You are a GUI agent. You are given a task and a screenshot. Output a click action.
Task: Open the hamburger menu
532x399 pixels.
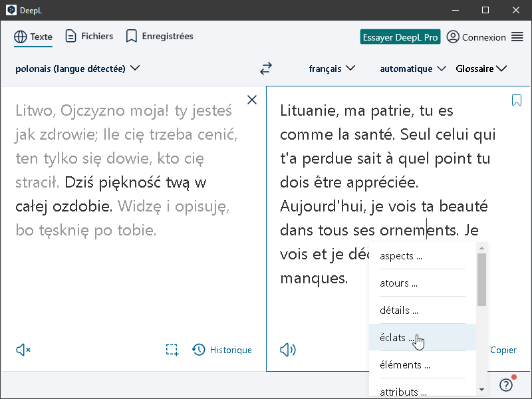pyautogui.click(x=517, y=37)
